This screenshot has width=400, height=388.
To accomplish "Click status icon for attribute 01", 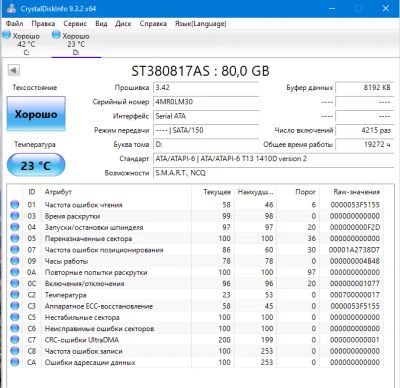I will coord(15,205).
